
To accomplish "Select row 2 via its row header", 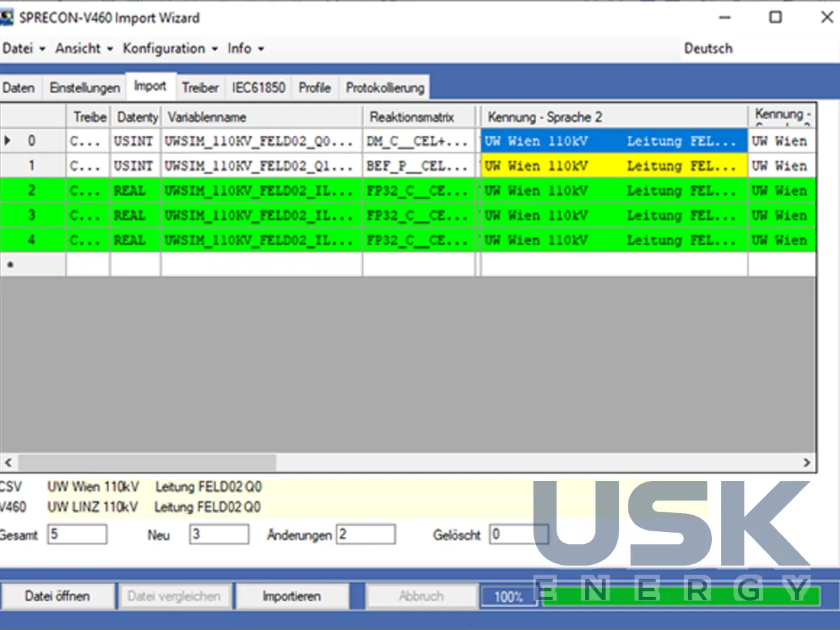I will [x=33, y=190].
